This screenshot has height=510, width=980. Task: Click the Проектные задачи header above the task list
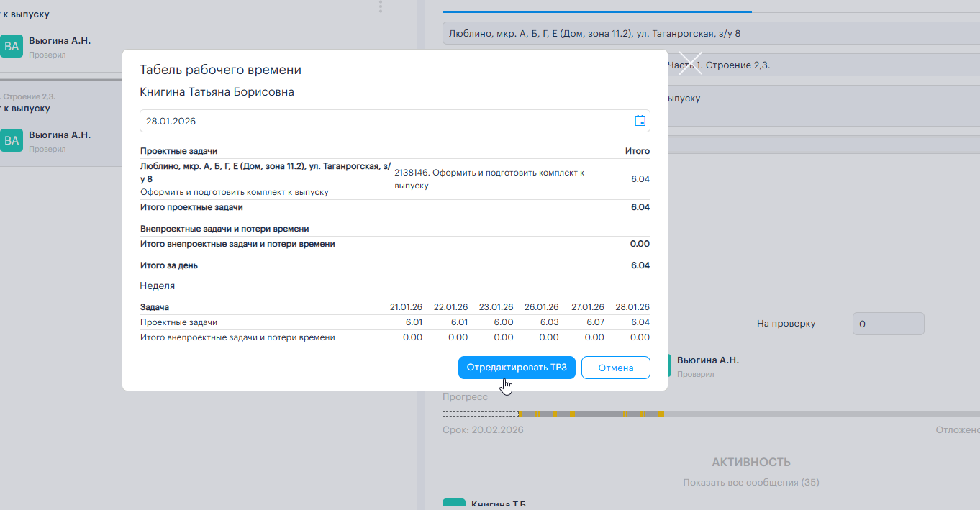click(178, 151)
